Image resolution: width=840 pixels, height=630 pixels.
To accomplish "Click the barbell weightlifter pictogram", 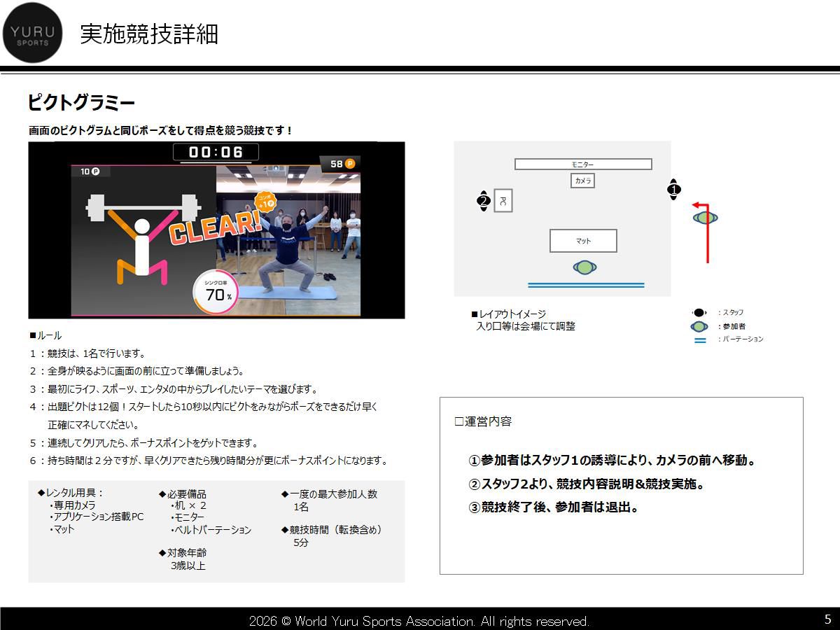I will click(142, 239).
